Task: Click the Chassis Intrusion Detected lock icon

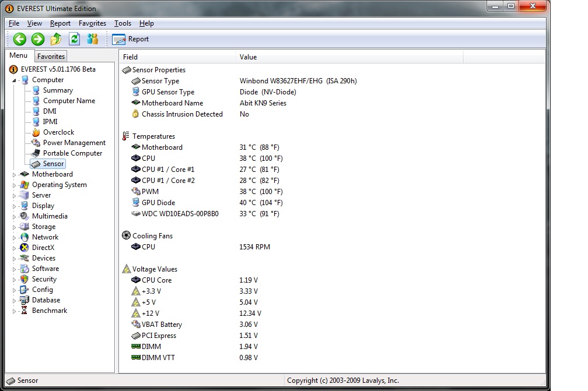Action: tap(135, 114)
